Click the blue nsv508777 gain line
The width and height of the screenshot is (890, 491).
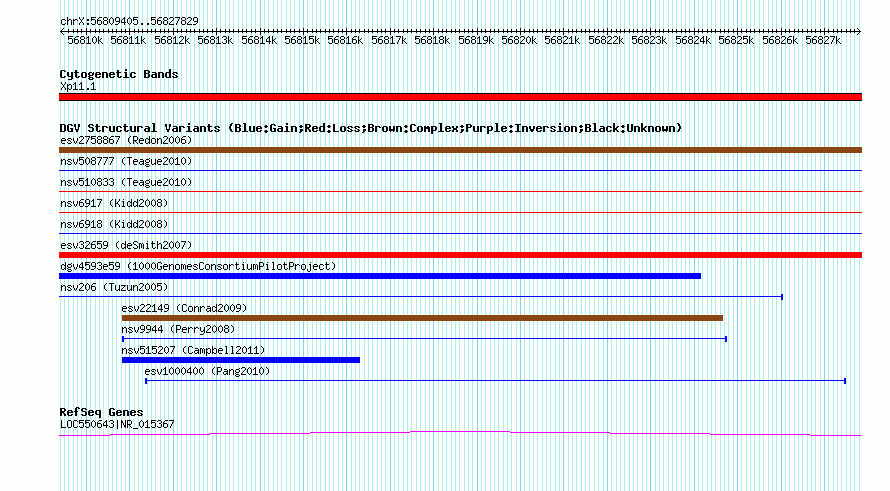pos(460,170)
